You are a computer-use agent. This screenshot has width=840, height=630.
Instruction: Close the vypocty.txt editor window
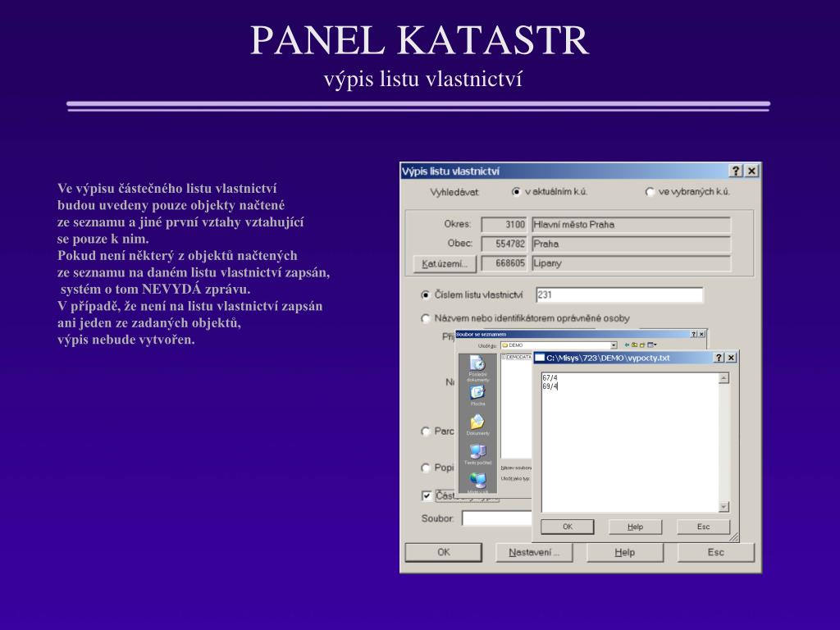(x=731, y=358)
